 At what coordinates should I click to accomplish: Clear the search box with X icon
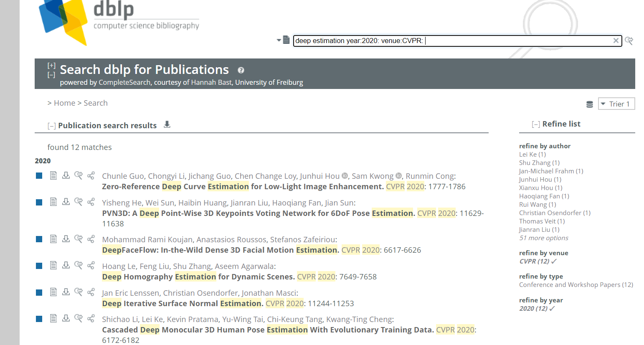coord(616,41)
